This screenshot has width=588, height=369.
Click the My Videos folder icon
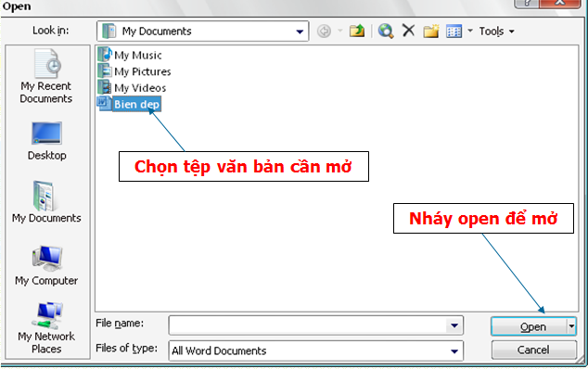(105, 87)
